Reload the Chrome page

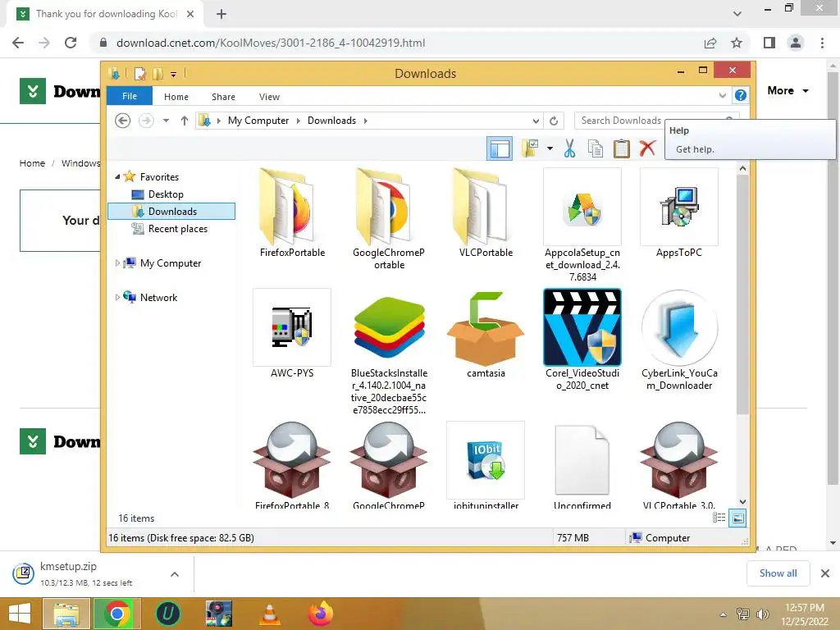71,43
